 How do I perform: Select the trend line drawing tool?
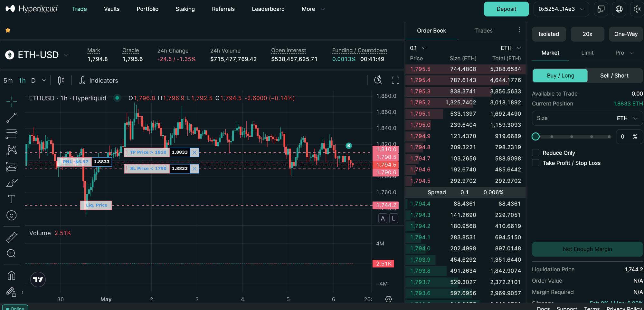click(12, 118)
